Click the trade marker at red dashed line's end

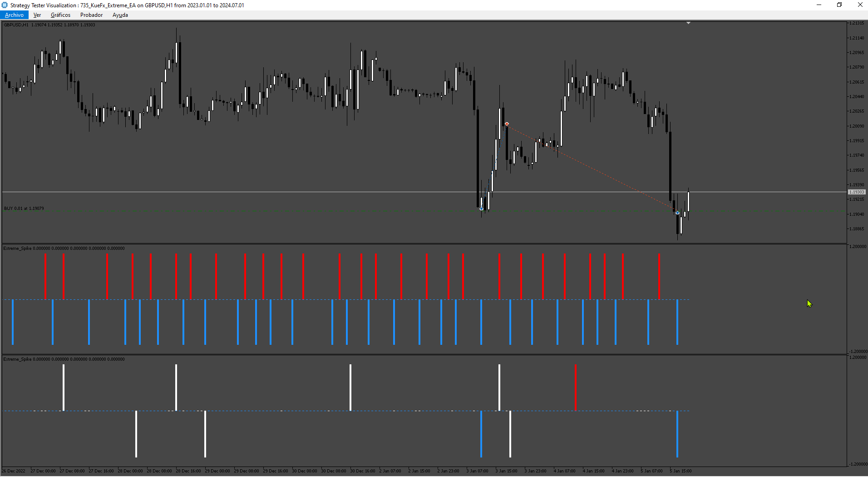(677, 213)
